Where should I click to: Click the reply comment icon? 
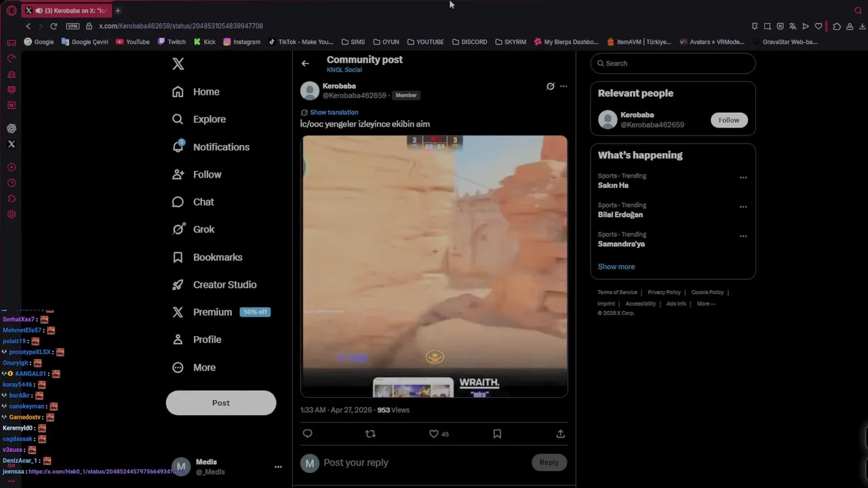click(307, 434)
